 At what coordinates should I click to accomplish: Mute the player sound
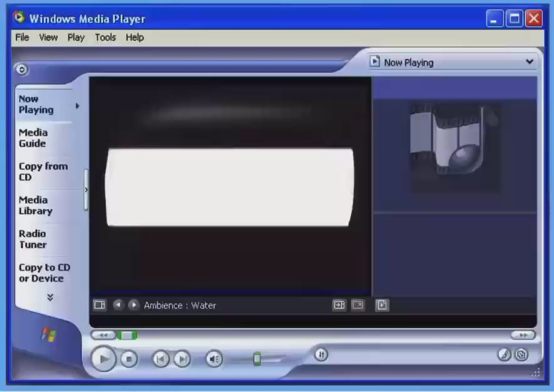(x=214, y=359)
